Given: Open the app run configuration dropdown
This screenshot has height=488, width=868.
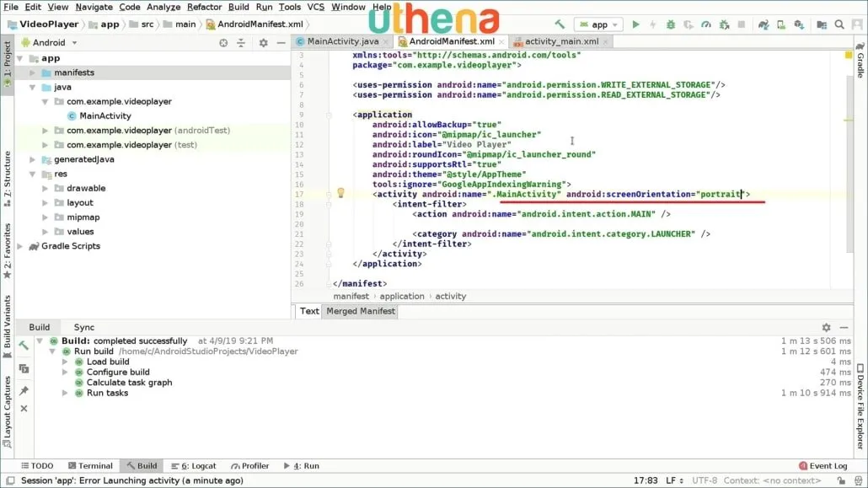Looking at the screenshot, I should tap(598, 24).
